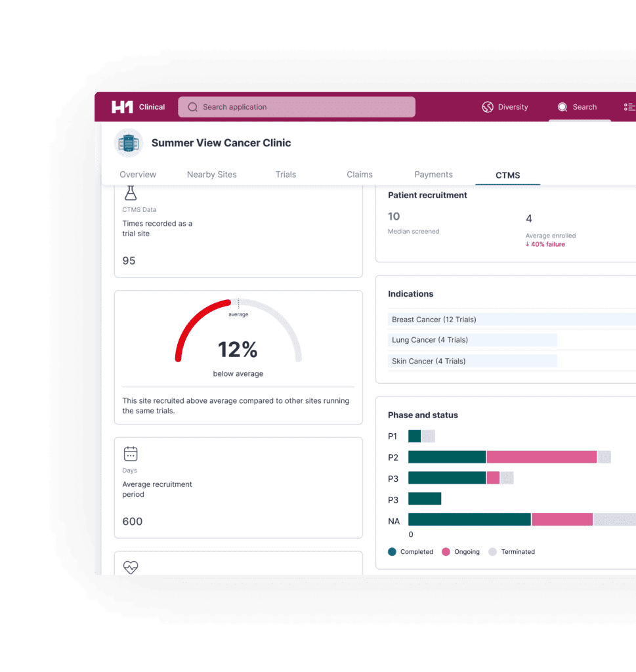Open the list menu icon at top right

629,107
